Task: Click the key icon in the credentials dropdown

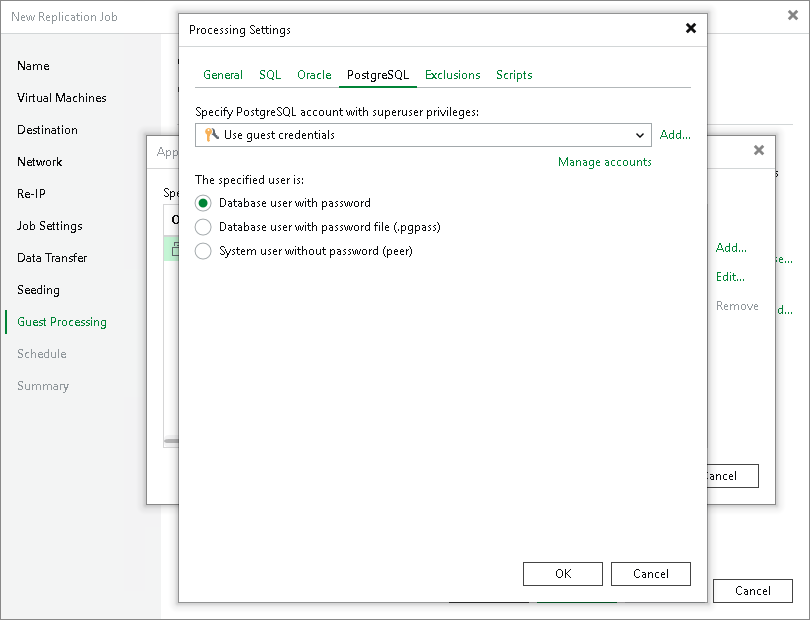Action: tap(211, 134)
